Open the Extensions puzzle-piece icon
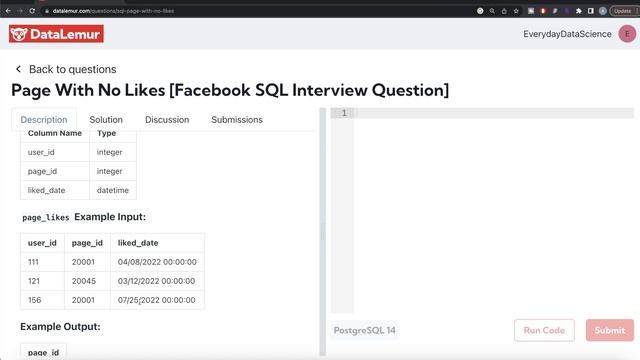640x360 pixels. (x=578, y=11)
